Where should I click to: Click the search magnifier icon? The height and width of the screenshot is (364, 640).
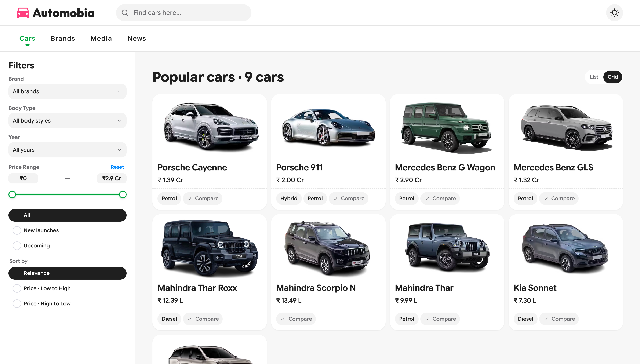tap(125, 13)
